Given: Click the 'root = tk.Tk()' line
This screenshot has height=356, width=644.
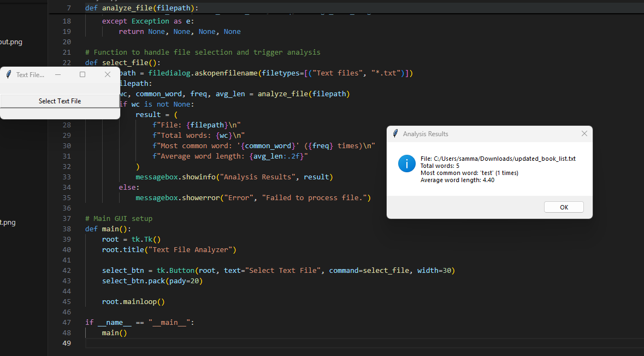Looking at the screenshot, I should click(132, 240).
